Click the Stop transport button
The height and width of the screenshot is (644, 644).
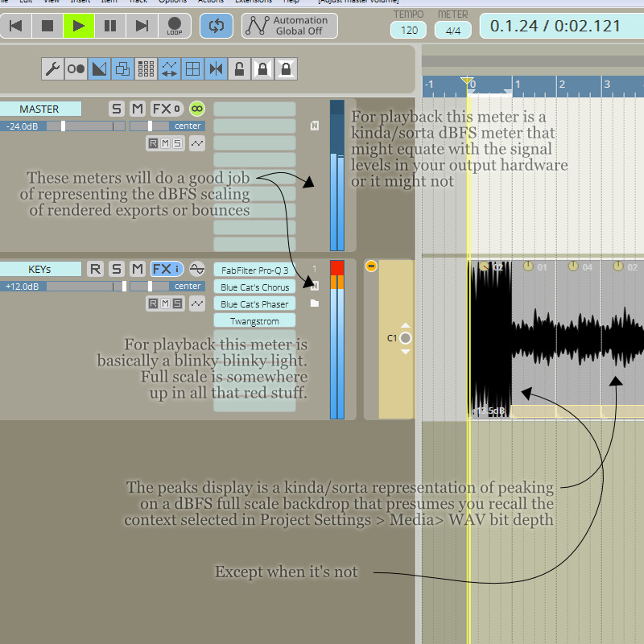pyautogui.click(x=47, y=26)
